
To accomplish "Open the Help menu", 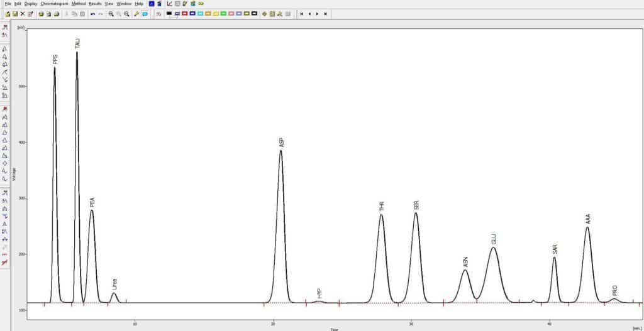I will (x=139, y=3).
